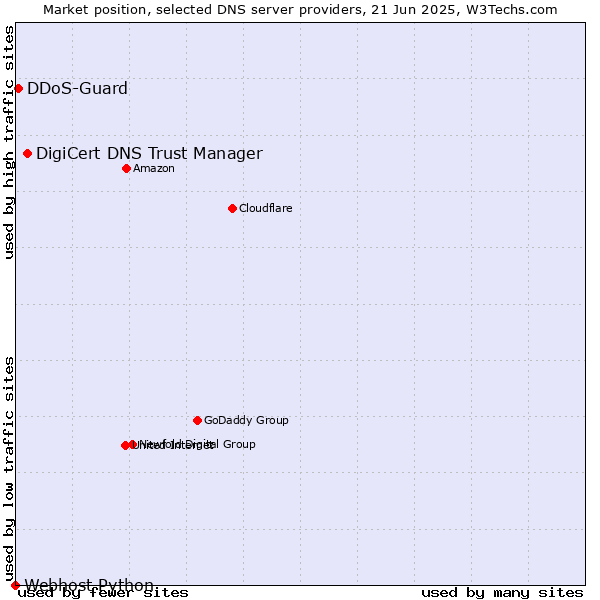
Task: Click the 'Amazon' label text
Action: [x=154, y=168]
